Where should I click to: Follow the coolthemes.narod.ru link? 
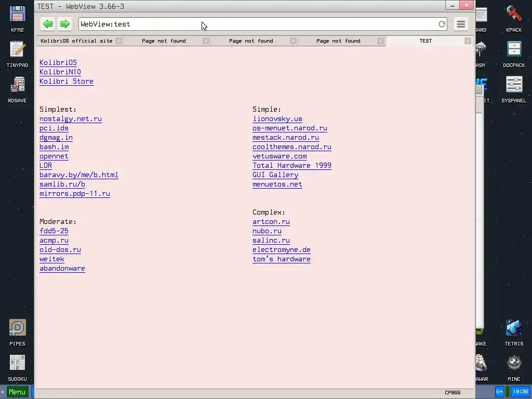[292, 147]
